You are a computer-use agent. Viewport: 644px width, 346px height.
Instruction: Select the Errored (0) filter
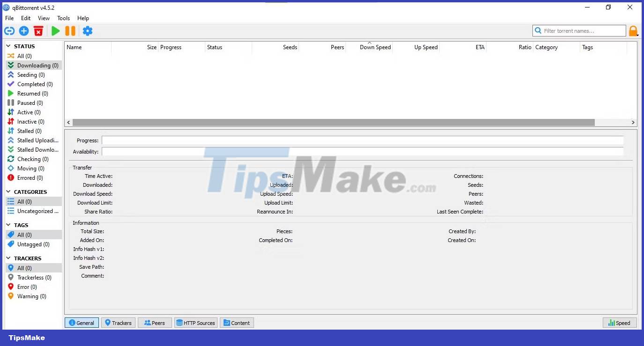(33, 177)
